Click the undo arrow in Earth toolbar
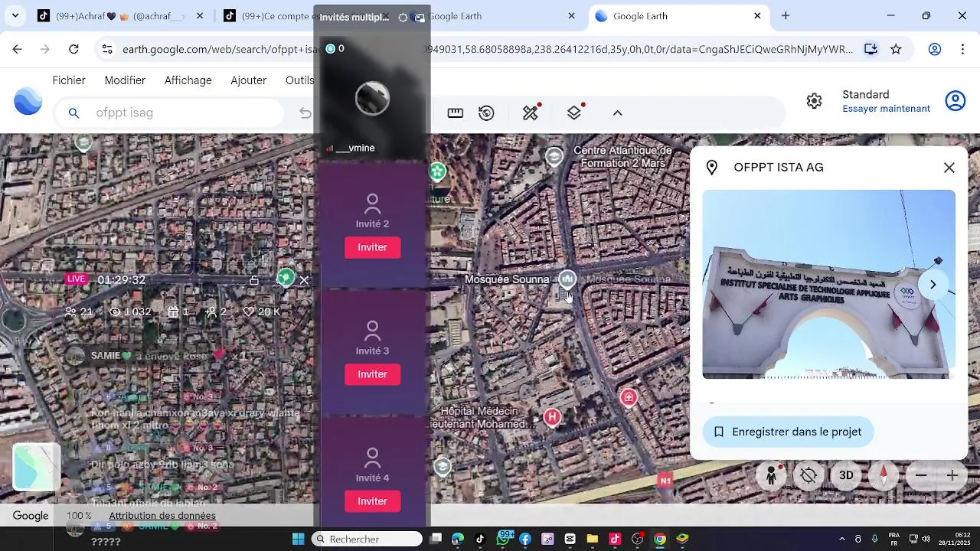 305,113
